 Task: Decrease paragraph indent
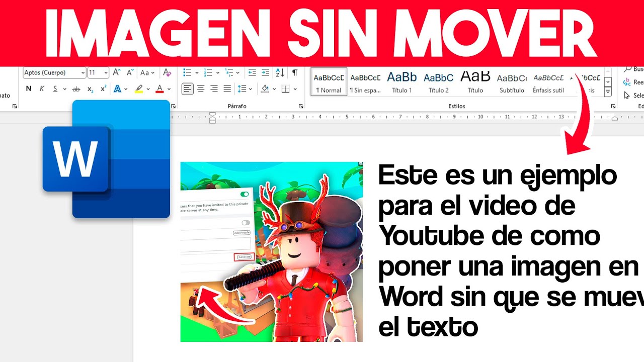252,73
